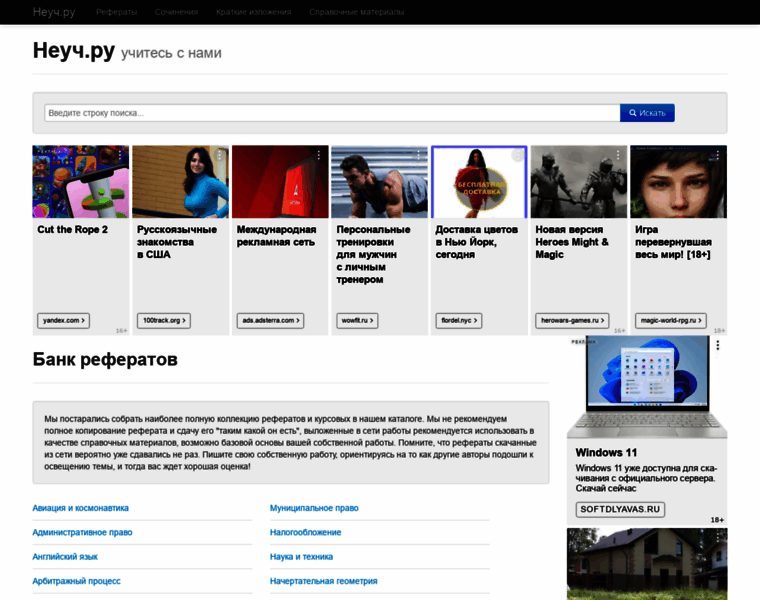Image resolution: width=760 pixels, height=600 pixels.
Task: Click the Международная рекламная сеть ad title
Action: (x=276, y=236)
